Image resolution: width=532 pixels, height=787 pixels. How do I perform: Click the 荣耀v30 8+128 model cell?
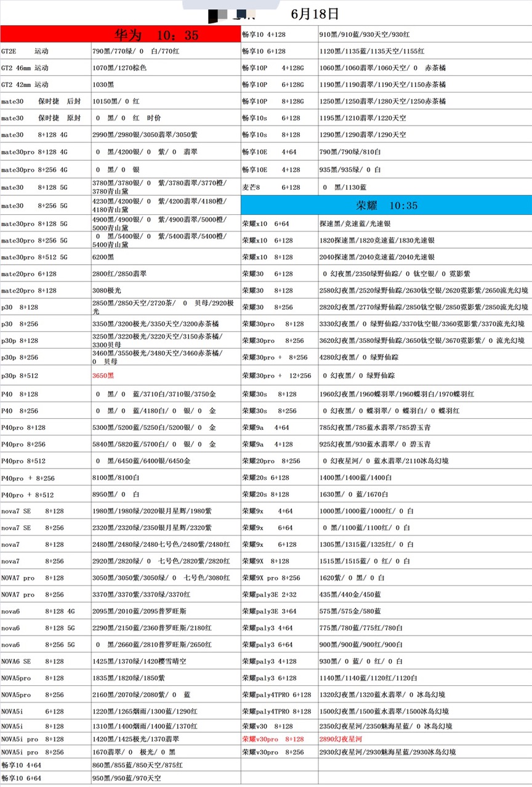(280, 727)
